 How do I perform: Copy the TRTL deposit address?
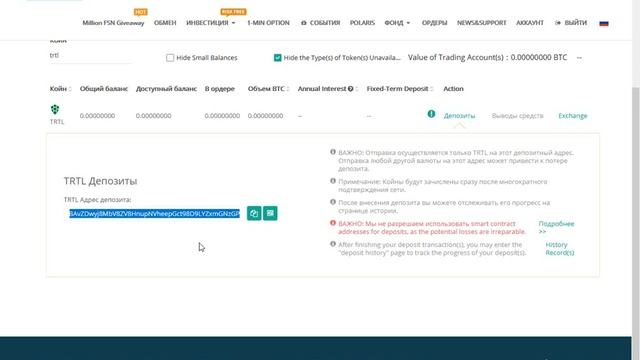coord(254,213)
